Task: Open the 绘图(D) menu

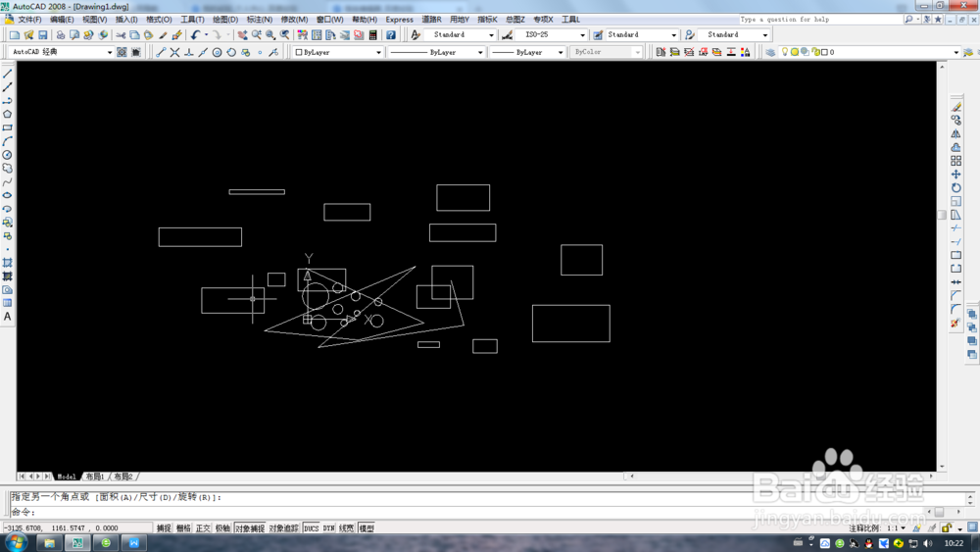Action: 225,20
